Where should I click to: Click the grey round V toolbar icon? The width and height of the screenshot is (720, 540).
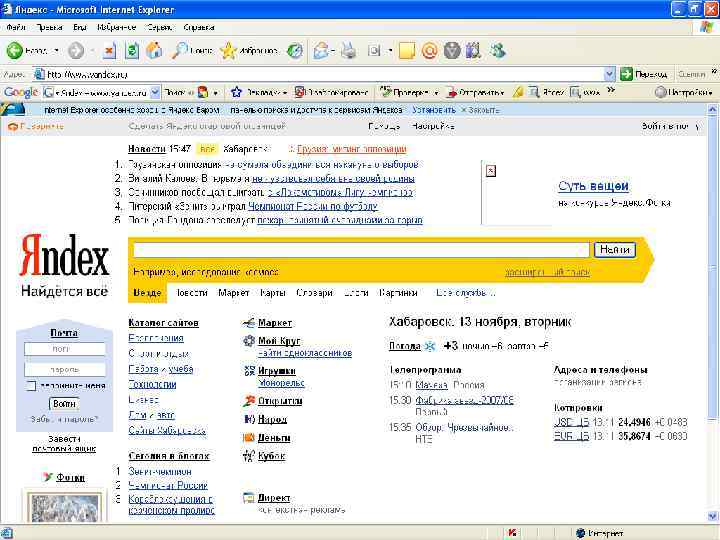(x=452, y=51)
